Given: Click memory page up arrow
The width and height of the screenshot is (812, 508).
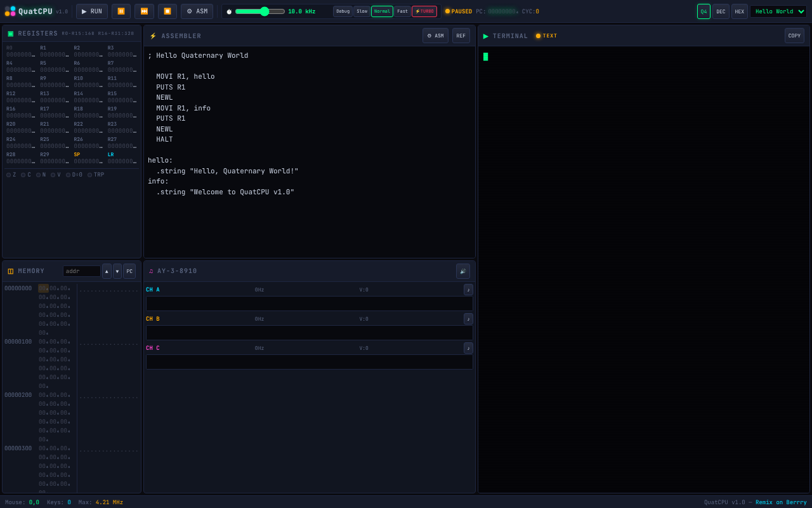Looking at the screenshot, I should pyautogui.click(x=107, y=271).
